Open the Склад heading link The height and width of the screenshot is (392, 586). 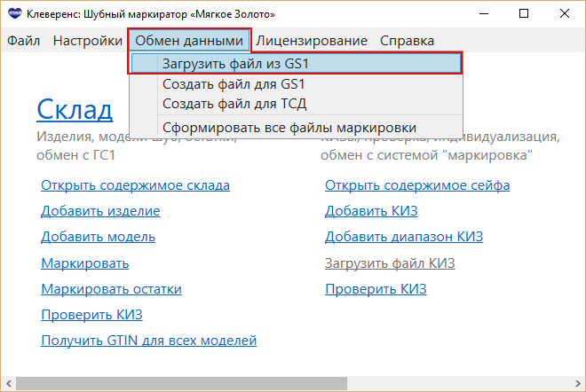click(75, 109)
